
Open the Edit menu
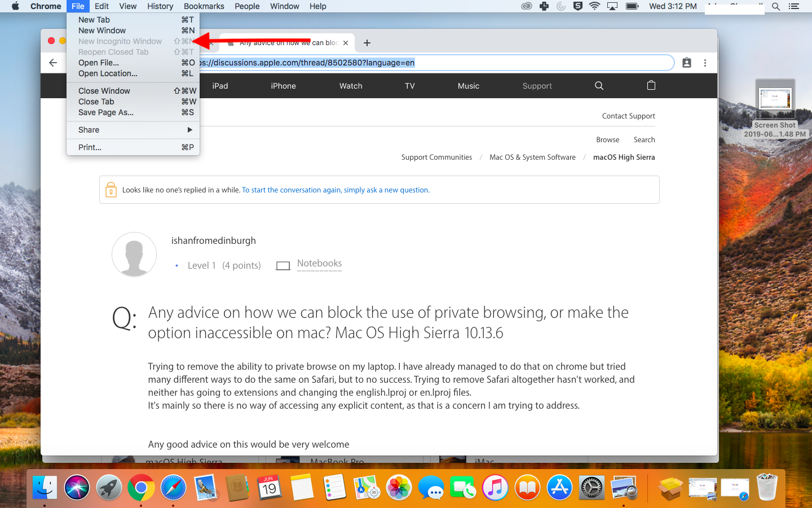click(102, 6)
